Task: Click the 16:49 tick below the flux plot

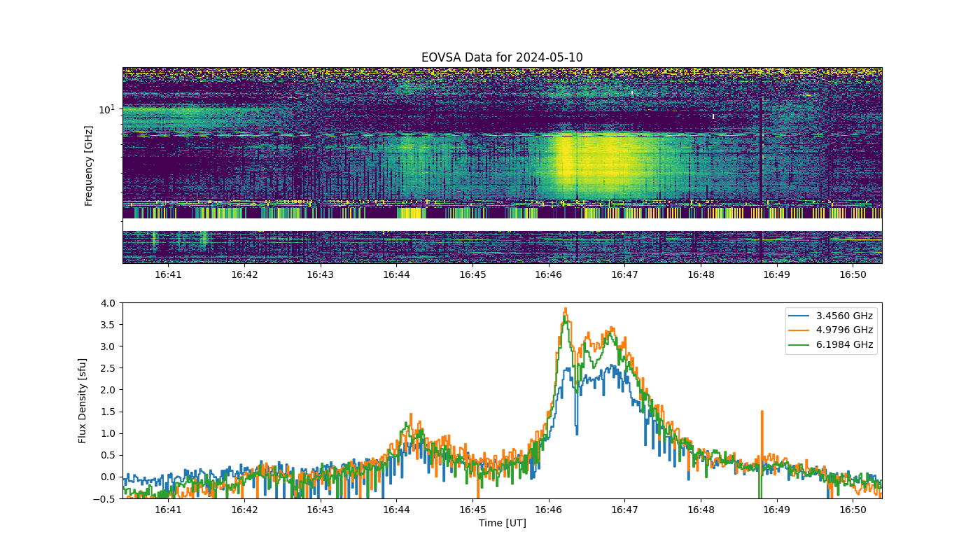Action: click(x=777, y=510)
